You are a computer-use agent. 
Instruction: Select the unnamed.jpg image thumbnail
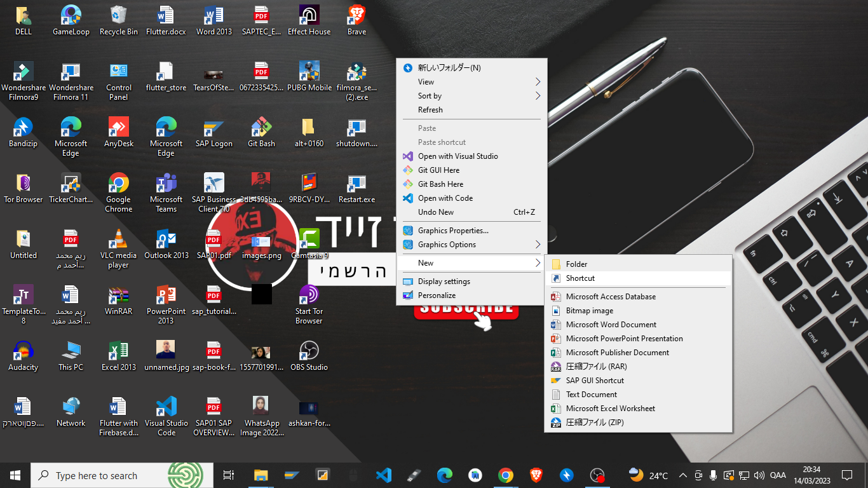166,356
